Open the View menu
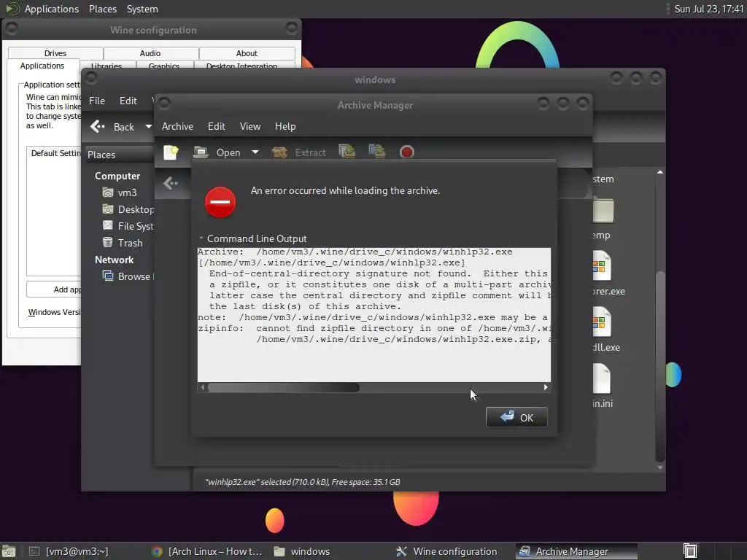Image resolution: width=747 pixels, height=560 pixels. 250,126
